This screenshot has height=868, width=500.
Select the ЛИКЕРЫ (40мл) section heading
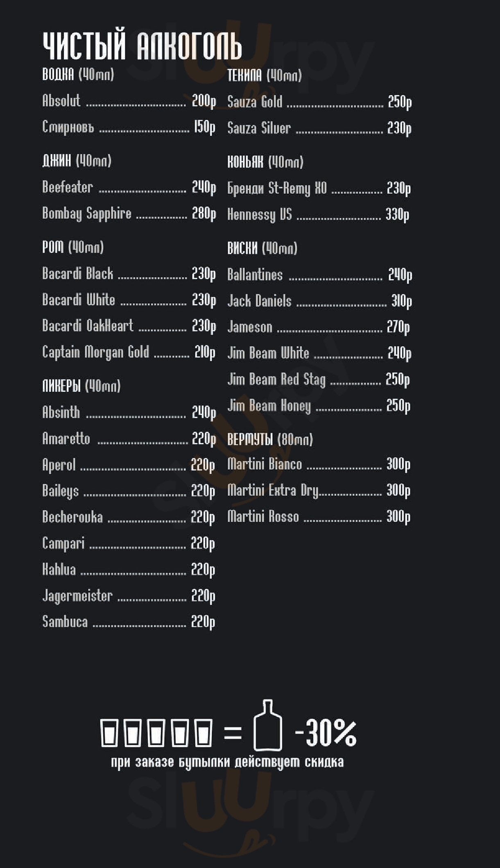[81, 386]
